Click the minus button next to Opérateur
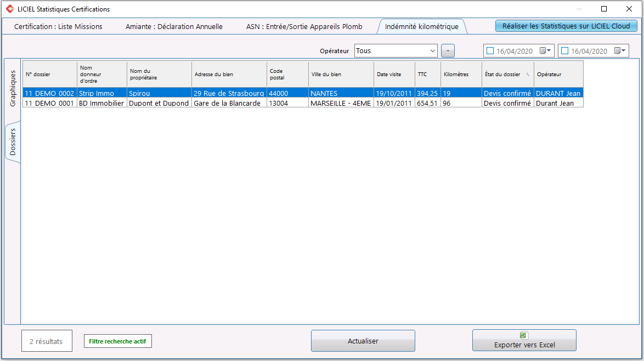 click(448, 50)
